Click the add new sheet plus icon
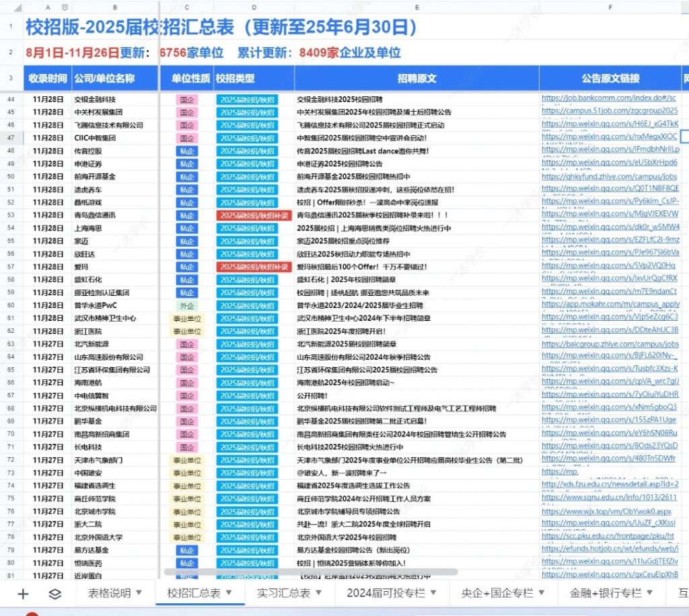 [x=24, y=594]
